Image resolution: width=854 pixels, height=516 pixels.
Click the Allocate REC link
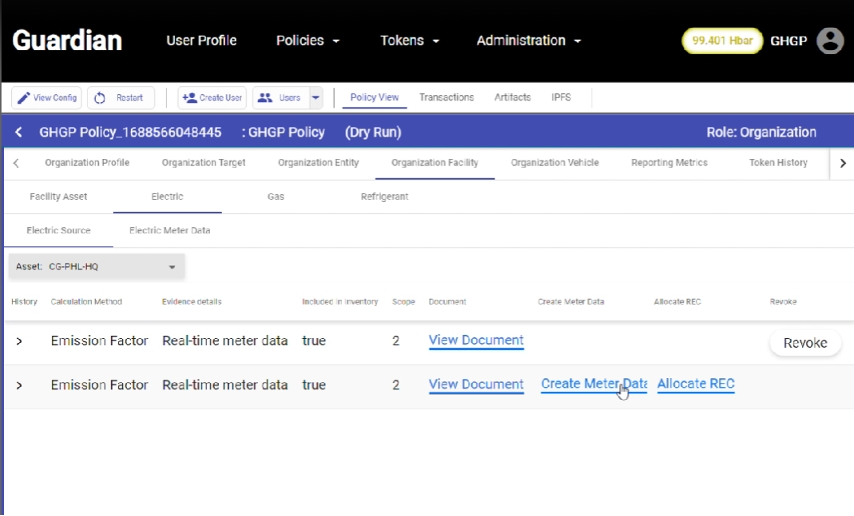coord(696,384)
